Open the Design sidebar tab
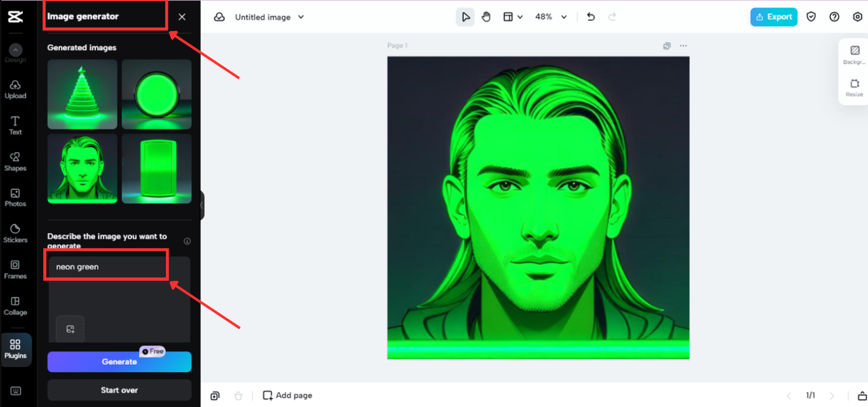 click(x=16, y=54)
